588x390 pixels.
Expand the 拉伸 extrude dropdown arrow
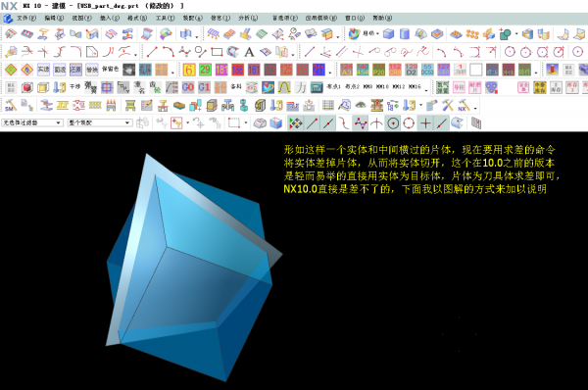click(x=377, y=33)
